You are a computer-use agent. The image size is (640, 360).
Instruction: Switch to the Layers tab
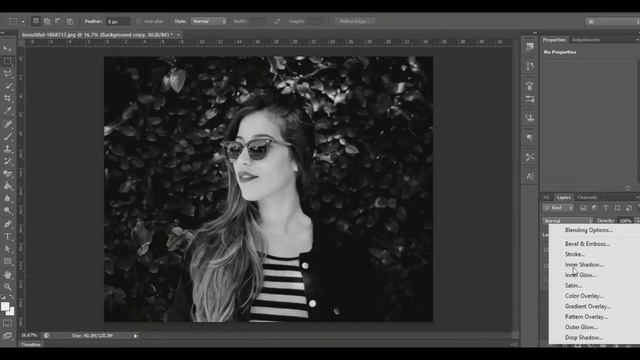[x=564, y=198]
